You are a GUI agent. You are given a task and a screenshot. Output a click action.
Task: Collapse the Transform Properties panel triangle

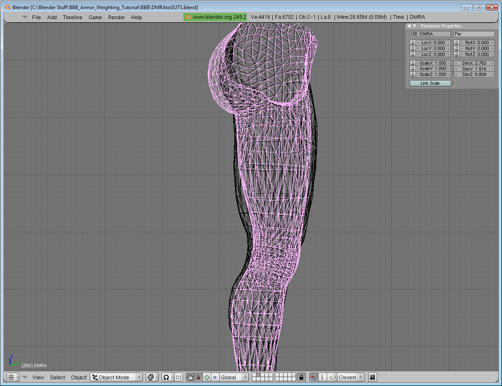tap(415, 26)
